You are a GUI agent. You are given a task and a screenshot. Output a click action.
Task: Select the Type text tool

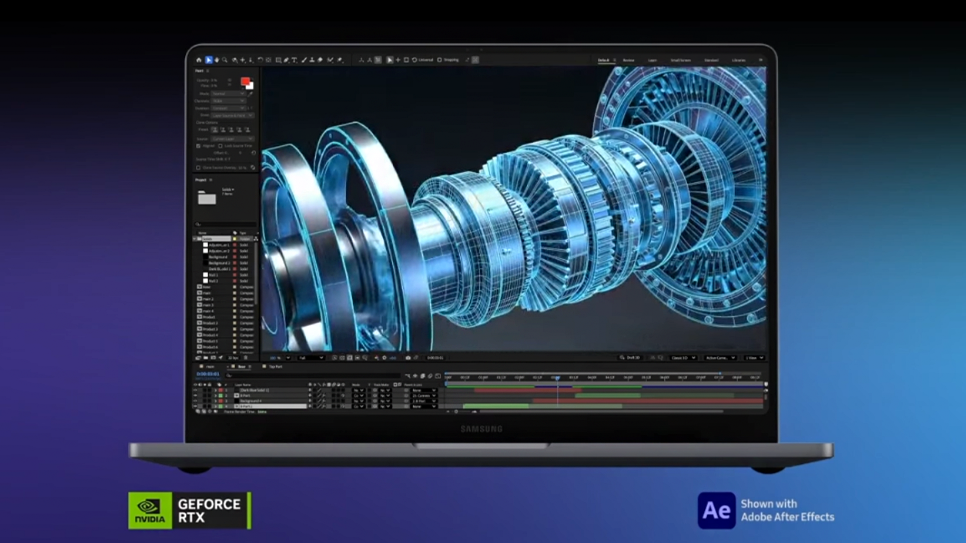(294, 60)
